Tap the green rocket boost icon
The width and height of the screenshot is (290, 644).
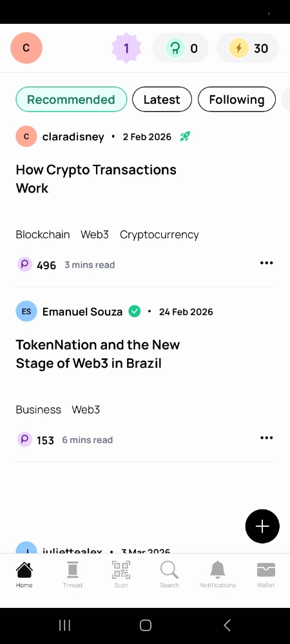click(x=185, y=137)
